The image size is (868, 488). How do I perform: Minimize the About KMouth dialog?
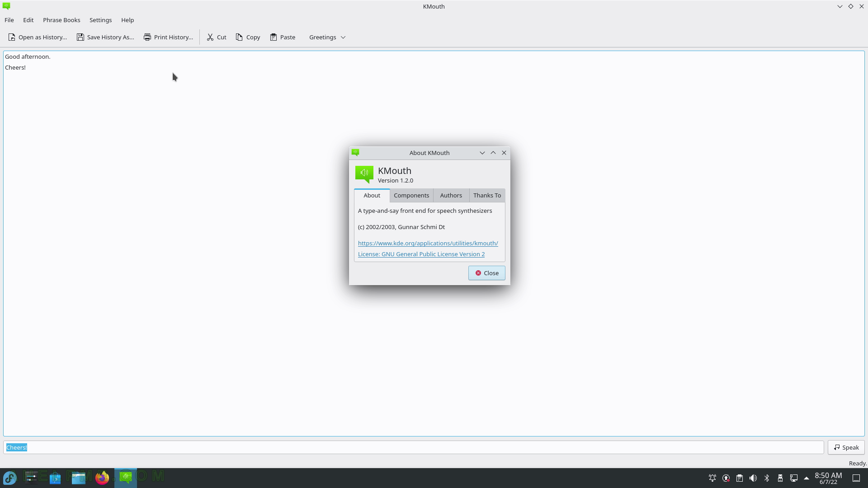coord(482,153)
